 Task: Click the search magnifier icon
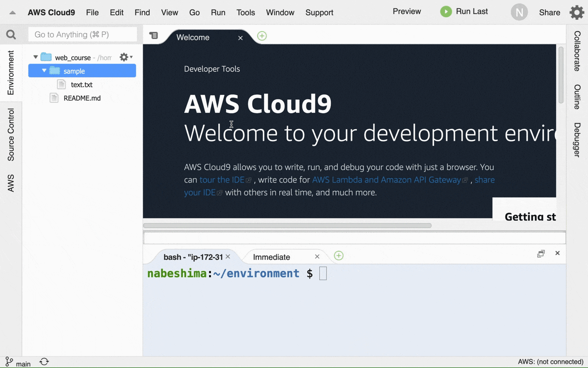(x=11, y=34)
